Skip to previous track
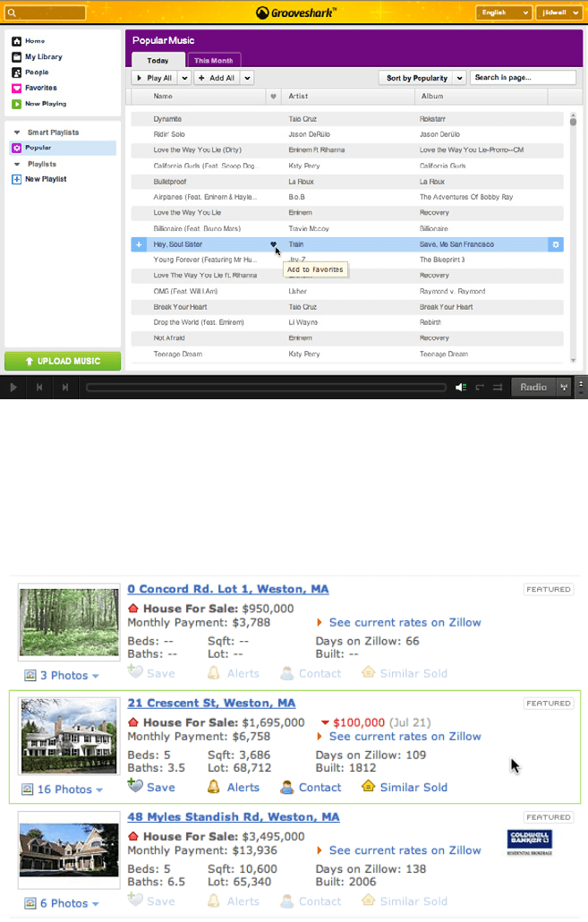This screenshot has width=588, height=922. pyautogui.click(x=39, y=387)
